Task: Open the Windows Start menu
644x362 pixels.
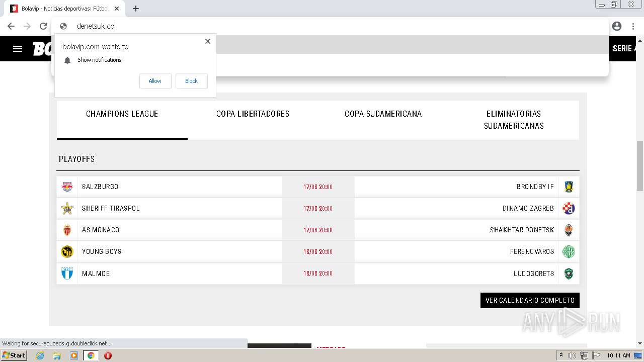Action: 14,355
